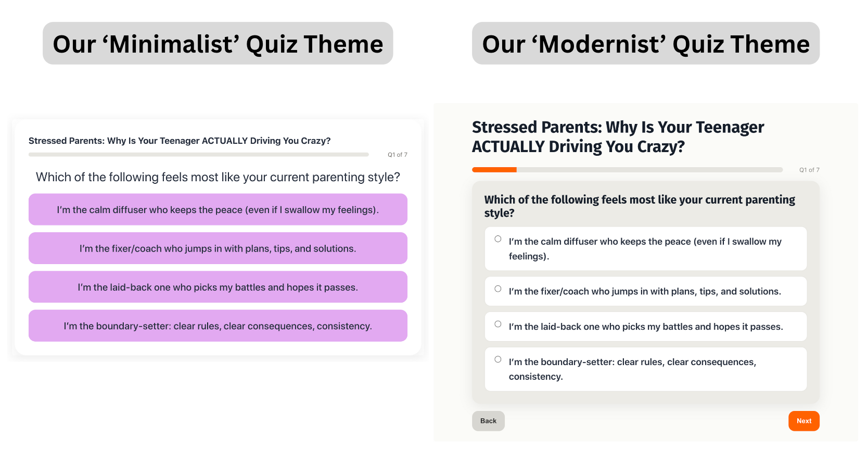Click the Modernist quiz title text

(618, 136)
